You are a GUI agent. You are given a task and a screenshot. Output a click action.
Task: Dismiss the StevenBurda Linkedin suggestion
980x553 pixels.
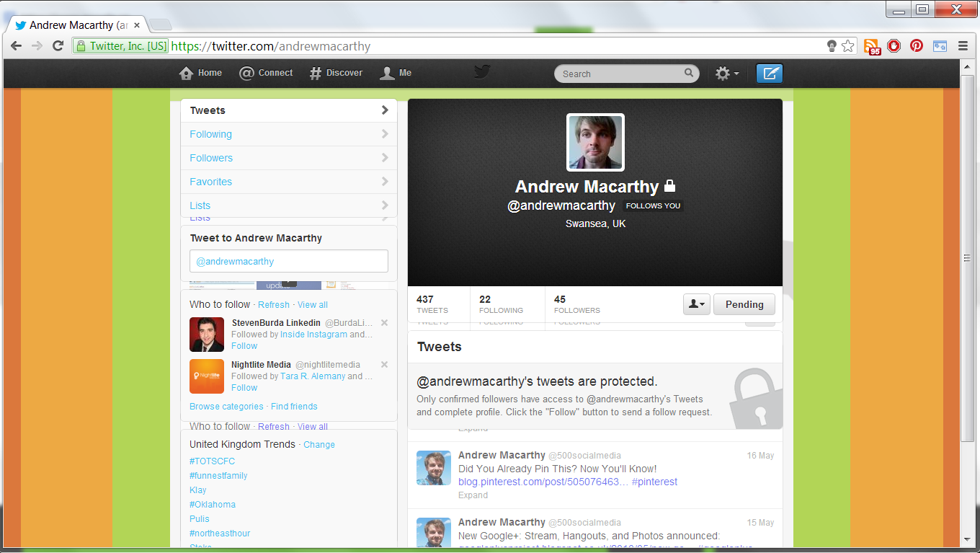click(384, 323)
